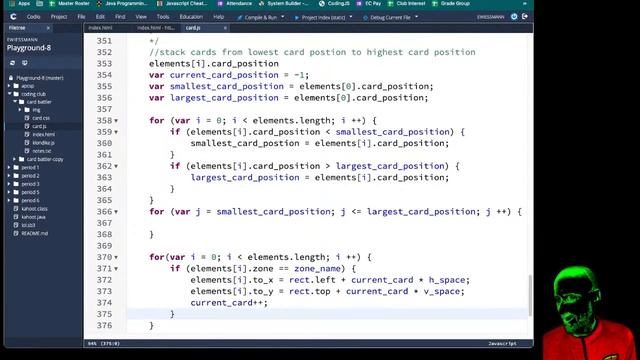Open Grade Group bookmark
This screenshot has height=360, width=640.
(x=451, y=3)
